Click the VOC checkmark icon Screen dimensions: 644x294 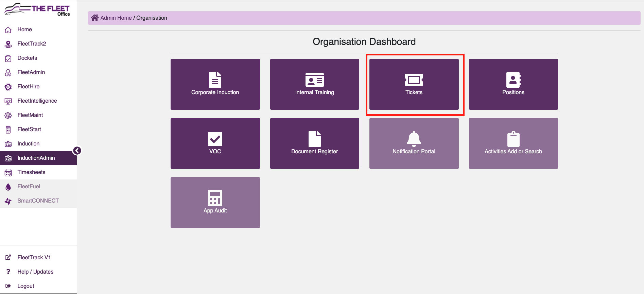pos(215,139)
